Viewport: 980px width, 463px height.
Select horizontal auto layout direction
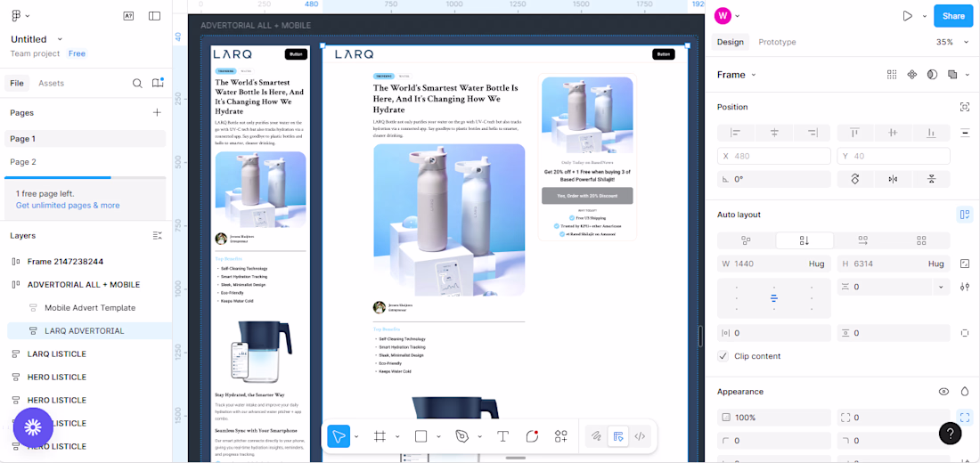pyautogui.click(x=862, y=240)
